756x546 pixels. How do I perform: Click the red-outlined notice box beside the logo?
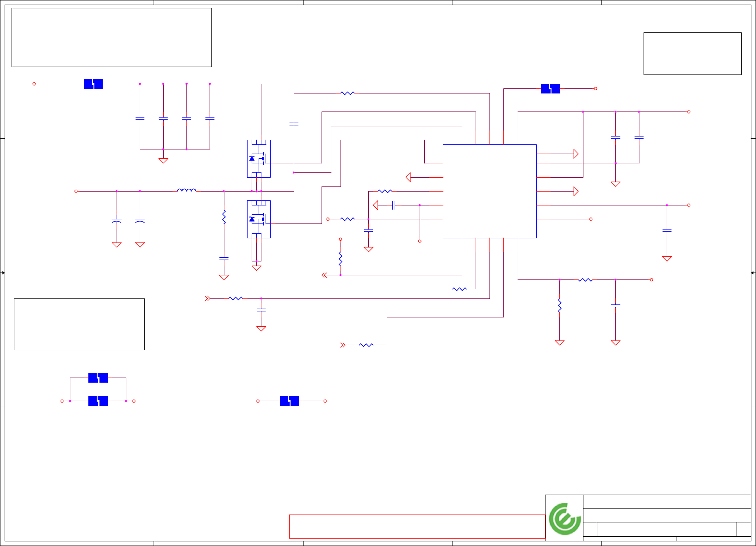pyautogui.click(x=417, y=526)
